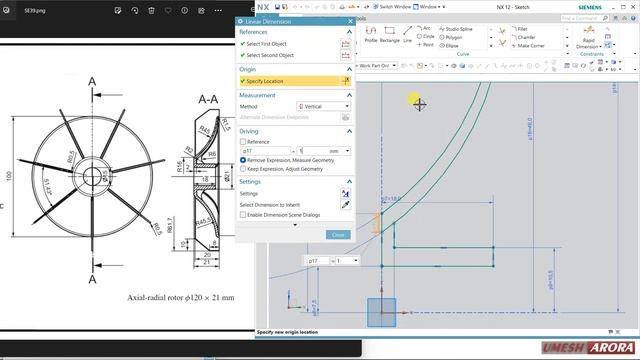Click the Select Dimension to Inherit eyedropper

pyautogui.click(x=345, y=204)
